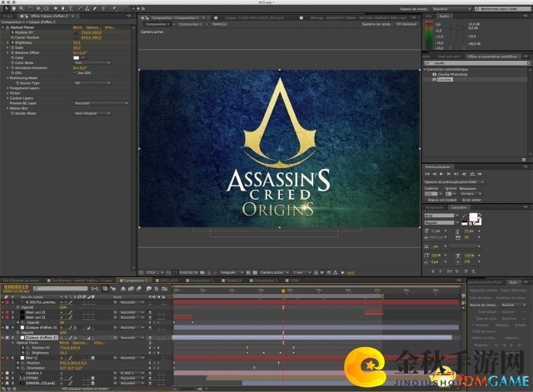Mute audio in Prévisualisation panel
The height and width of the screenshot is (392, 533).
pos(464,174)
